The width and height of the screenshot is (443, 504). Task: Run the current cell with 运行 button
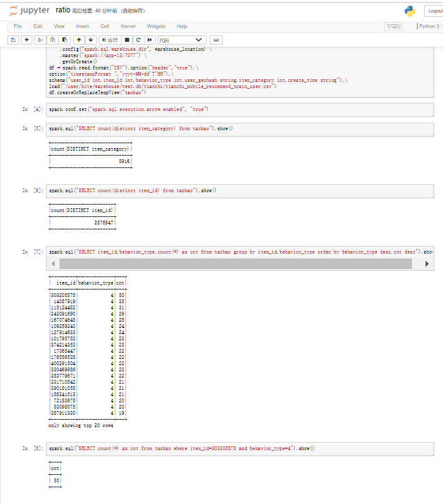tap(110, 40)
